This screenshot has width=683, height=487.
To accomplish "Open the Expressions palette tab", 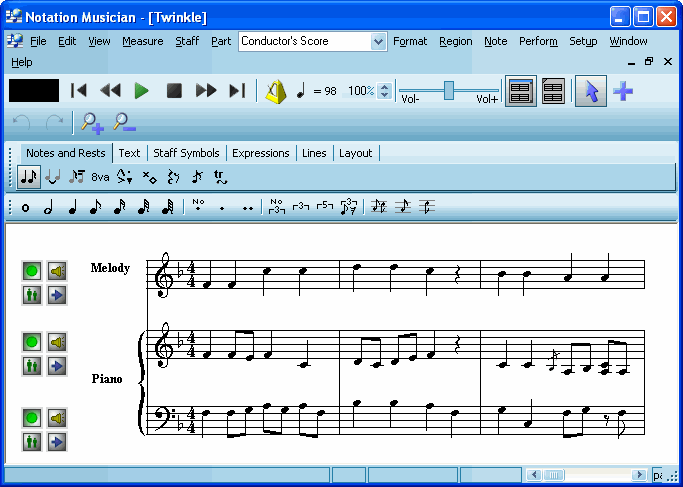I will [260, 153].
